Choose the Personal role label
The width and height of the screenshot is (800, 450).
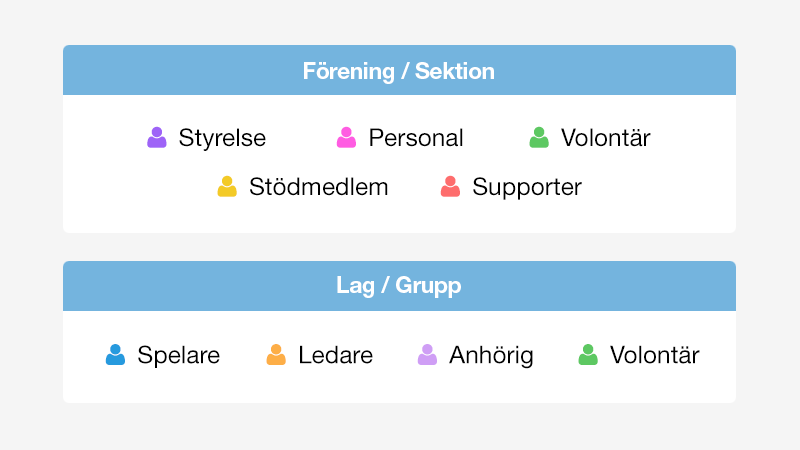click(416, 138)
